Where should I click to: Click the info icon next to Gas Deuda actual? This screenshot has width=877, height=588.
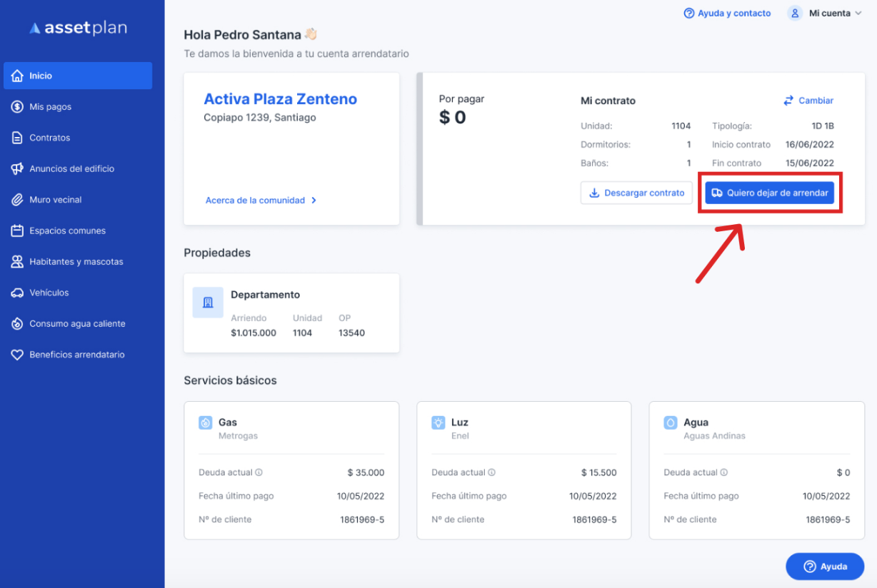pos(259,472)
